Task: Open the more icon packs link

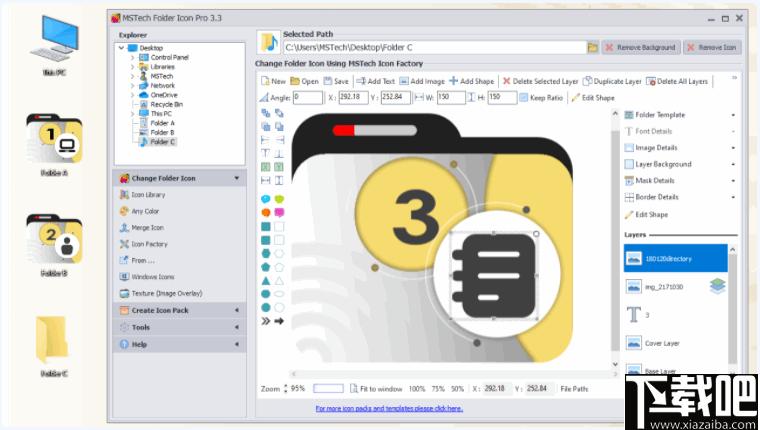Action: pos(389,408)
